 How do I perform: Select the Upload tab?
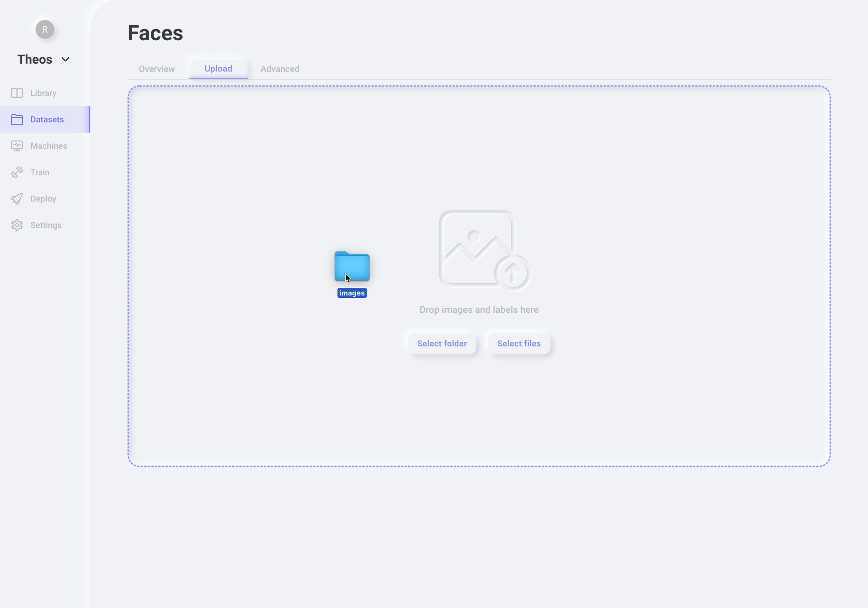click(218, 69)
